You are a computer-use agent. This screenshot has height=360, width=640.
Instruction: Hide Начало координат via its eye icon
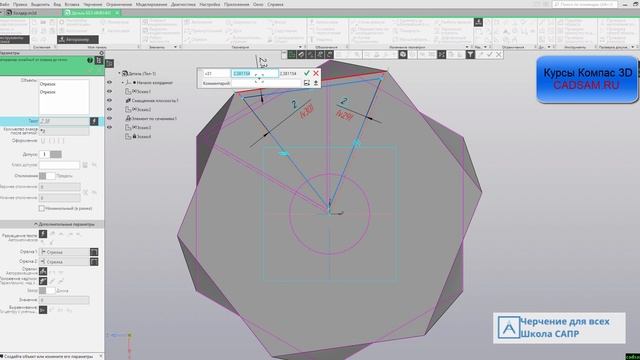click(x=109, y=82)
